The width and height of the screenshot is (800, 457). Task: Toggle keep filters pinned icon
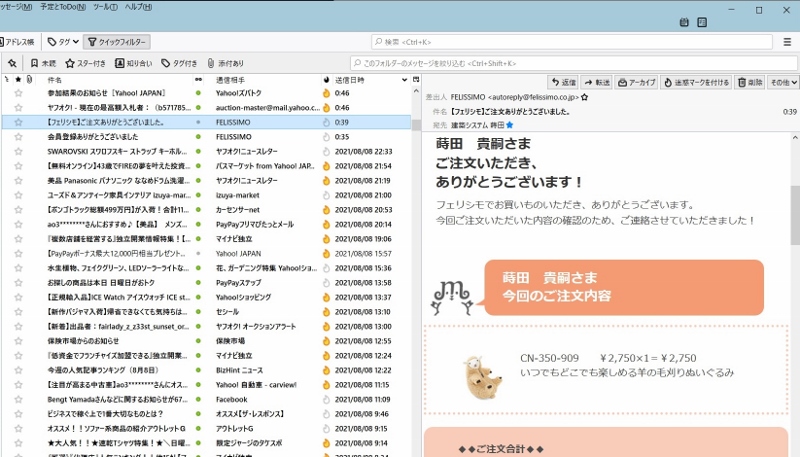pos(12,63)
